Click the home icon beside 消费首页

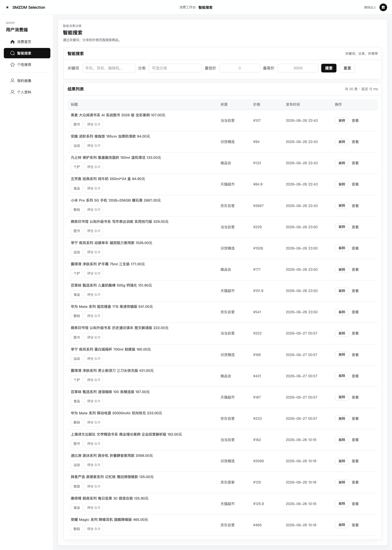13,42
